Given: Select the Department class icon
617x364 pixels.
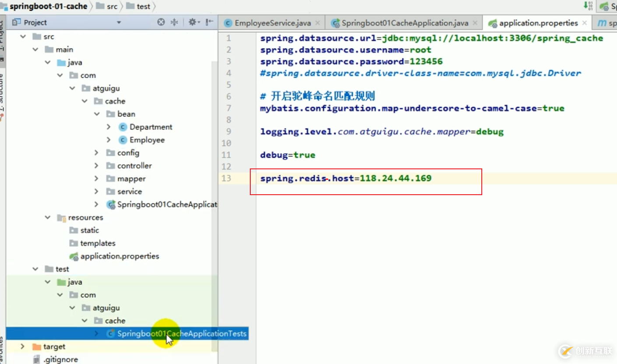Looking at the screenshot, I should pos(123,127).
